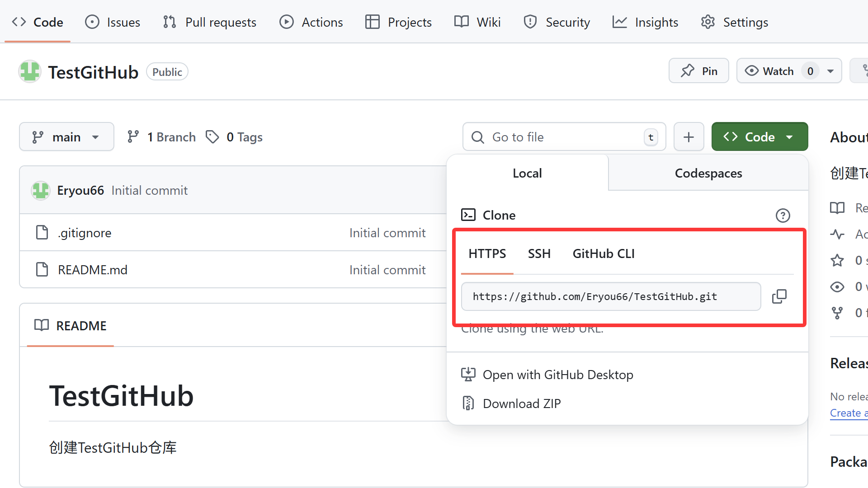Click the Eryou66 avatar in commit row
Viewport: 868px width, 488px height.
tap(40, 191)
